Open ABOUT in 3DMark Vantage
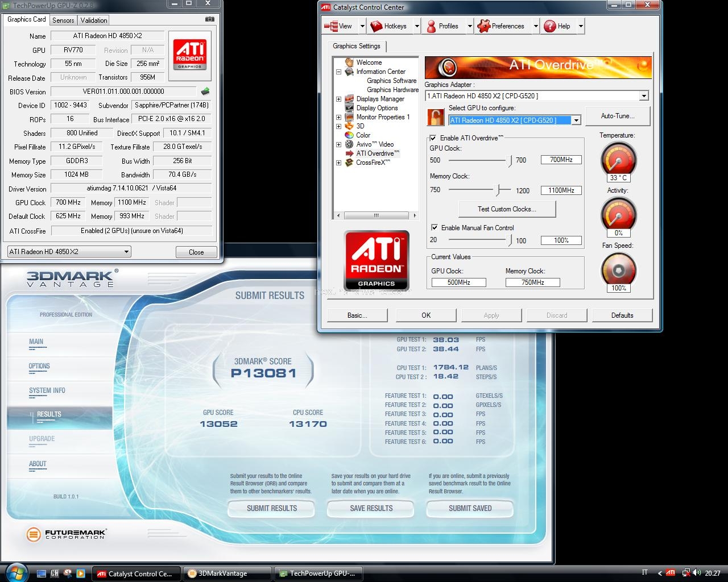This screenshot has width=728, height=582. point(38,464)
